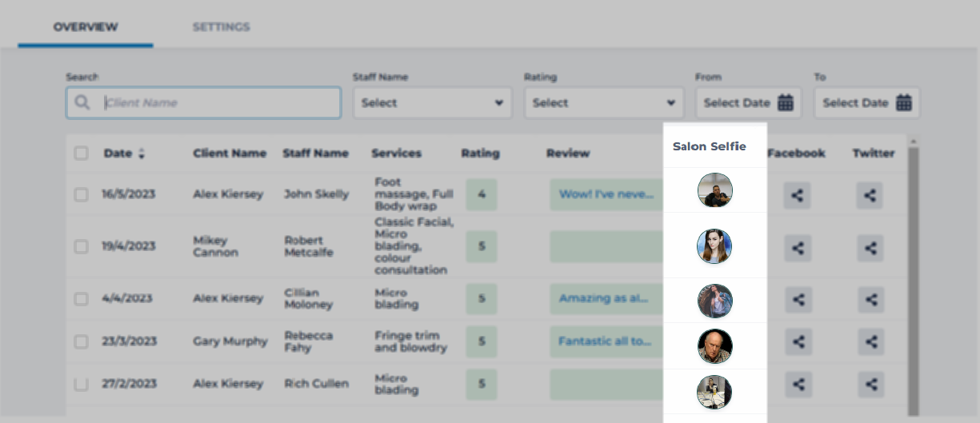Tick the select-all checkbox in table header

81,153
